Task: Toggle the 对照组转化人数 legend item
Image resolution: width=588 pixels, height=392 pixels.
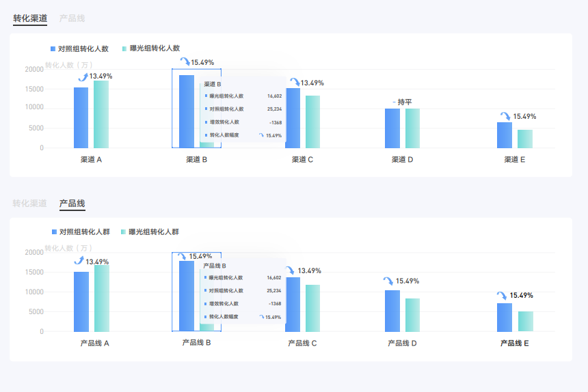Action: pyautogui.click(x=79, y=48)
